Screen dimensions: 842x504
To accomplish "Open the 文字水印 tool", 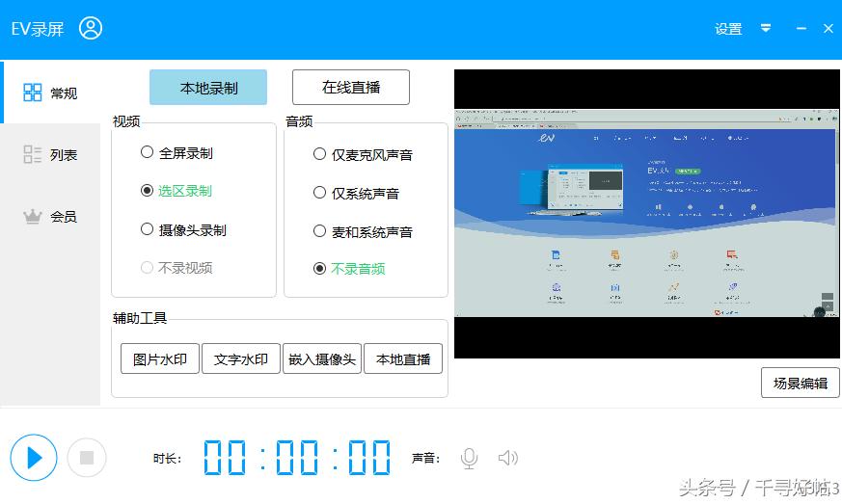I will pos(240,358).
